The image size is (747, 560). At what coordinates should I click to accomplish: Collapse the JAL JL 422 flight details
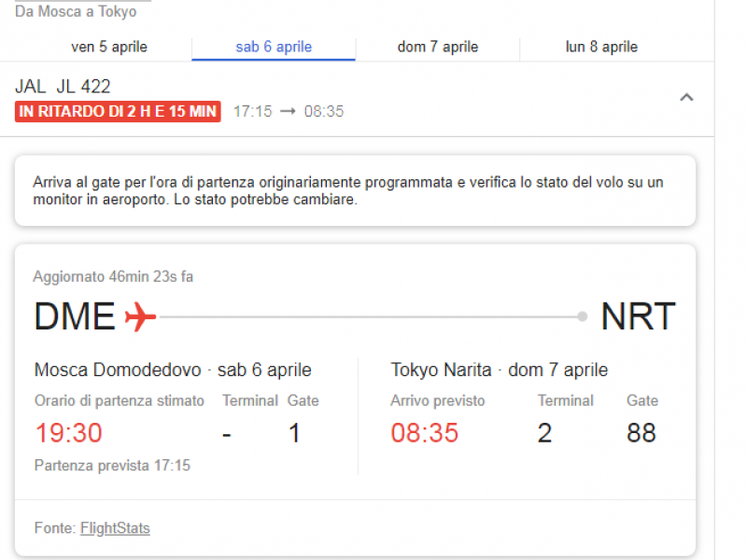686,97
